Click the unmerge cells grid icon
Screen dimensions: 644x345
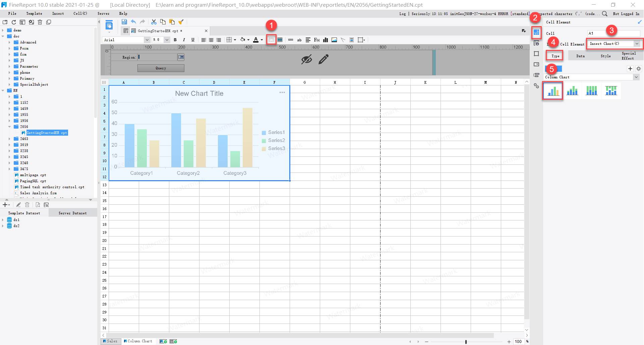coord(280,40)
